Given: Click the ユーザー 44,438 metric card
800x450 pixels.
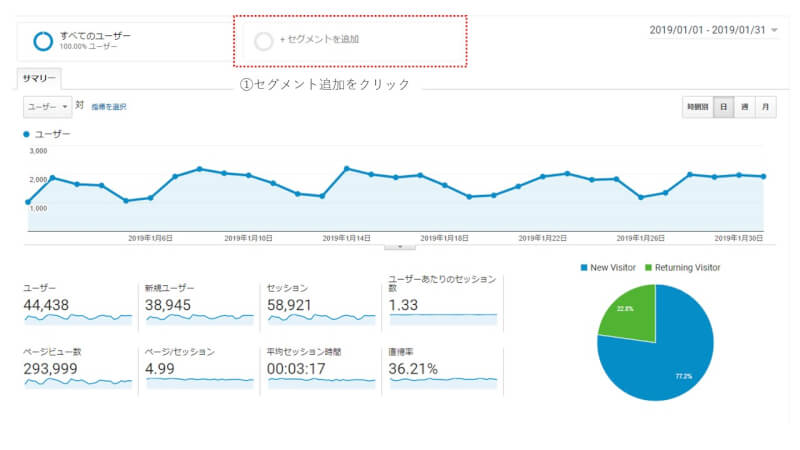Looking at the screenshot, I should click(x=78, y=304).
